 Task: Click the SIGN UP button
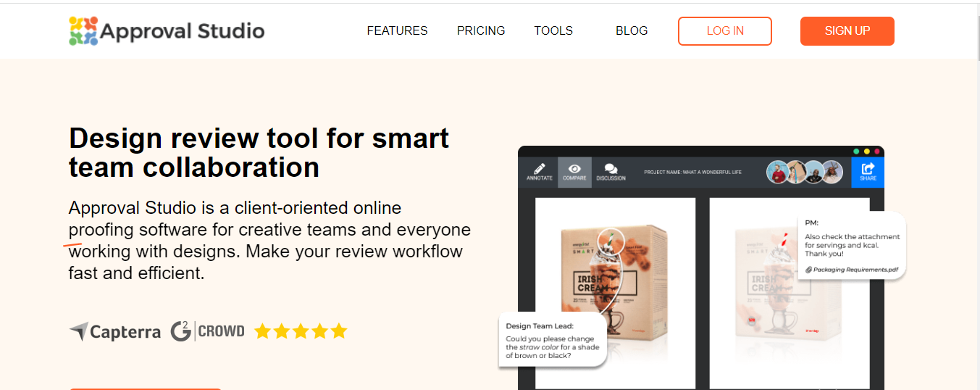847,31
